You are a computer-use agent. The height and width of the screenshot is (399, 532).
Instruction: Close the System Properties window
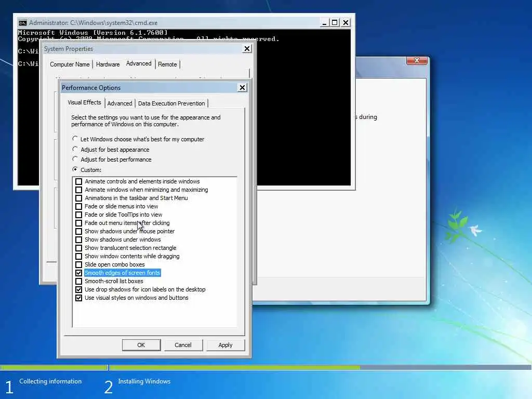247,49
